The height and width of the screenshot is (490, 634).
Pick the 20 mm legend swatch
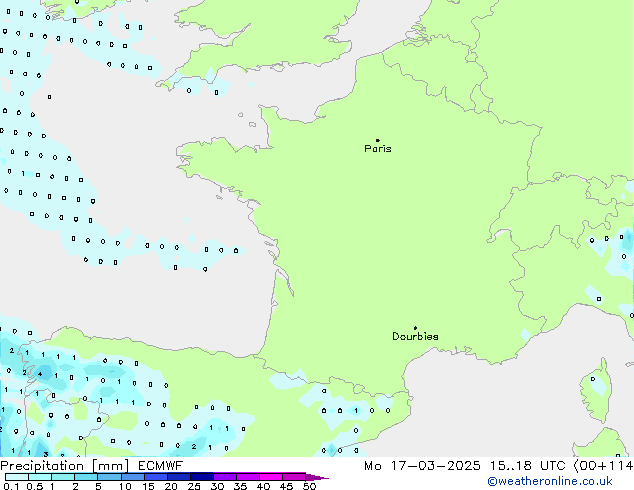point(178,477)
